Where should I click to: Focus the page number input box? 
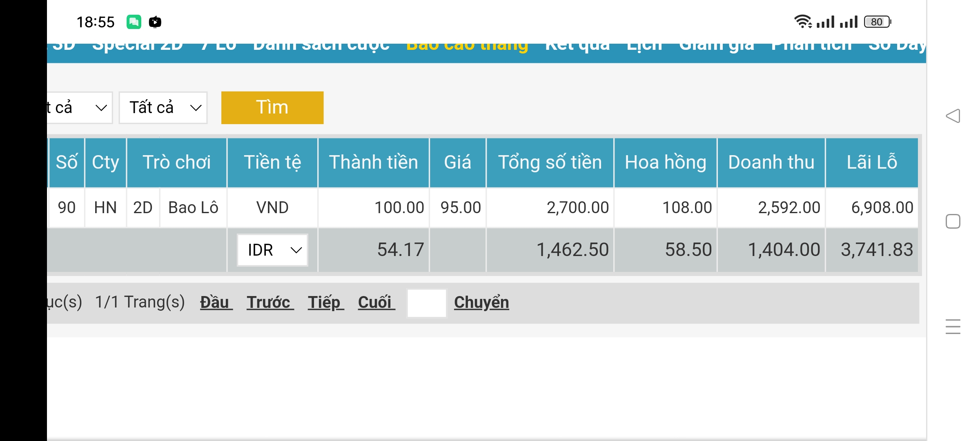point(427,303)
